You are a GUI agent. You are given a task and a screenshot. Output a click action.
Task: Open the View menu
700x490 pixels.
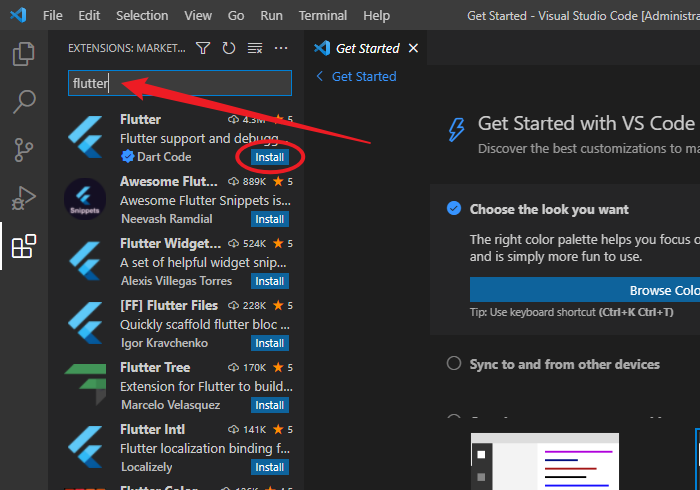tap(198, 16)
